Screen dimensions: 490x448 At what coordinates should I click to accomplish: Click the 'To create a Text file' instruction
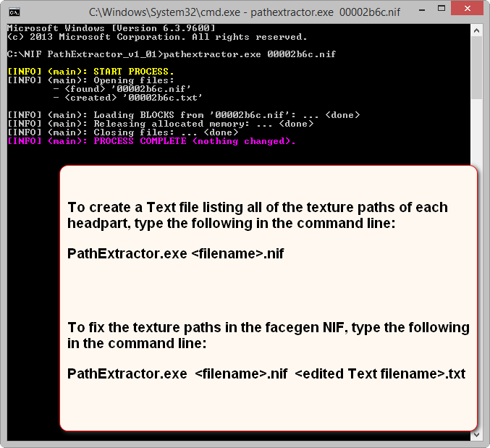[258, 215]
